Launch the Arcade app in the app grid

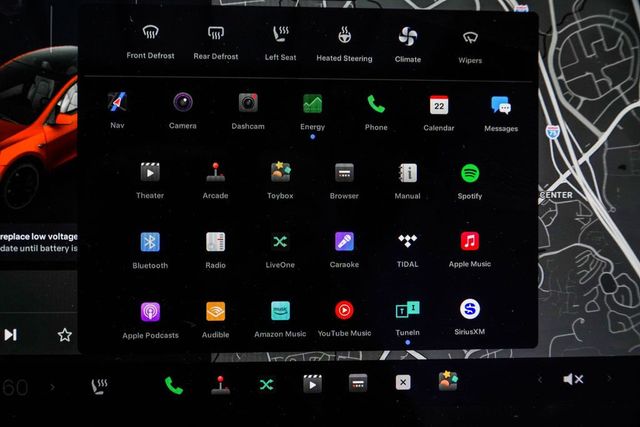point(215,180)
